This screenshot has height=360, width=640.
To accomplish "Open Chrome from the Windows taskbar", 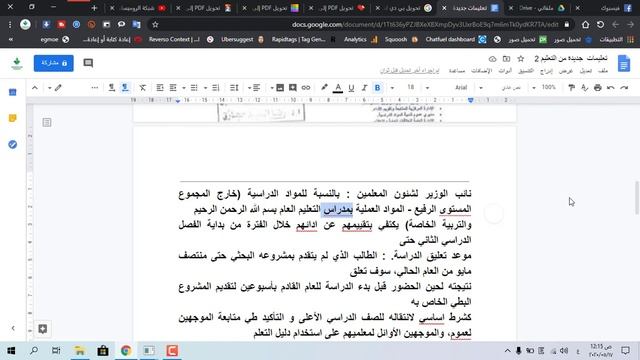I will click(x=126, y=351).
